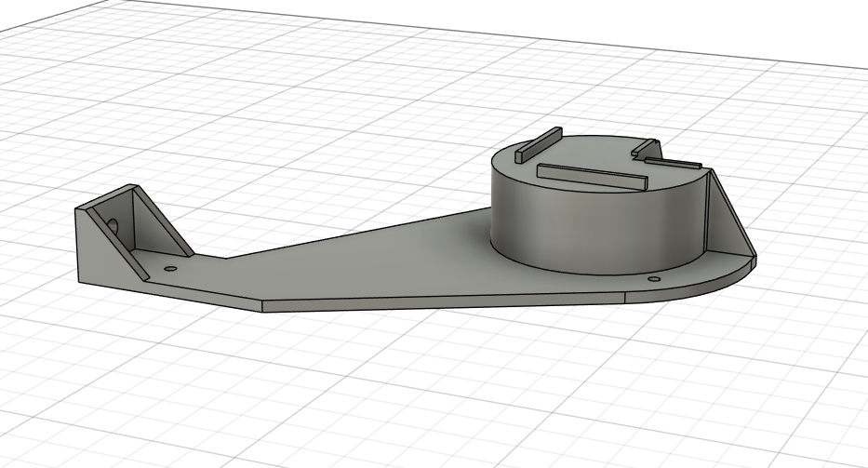Pick the small hole in base plate below the cylinder
This screenshot has height=468, width=868.
point(655,279)
